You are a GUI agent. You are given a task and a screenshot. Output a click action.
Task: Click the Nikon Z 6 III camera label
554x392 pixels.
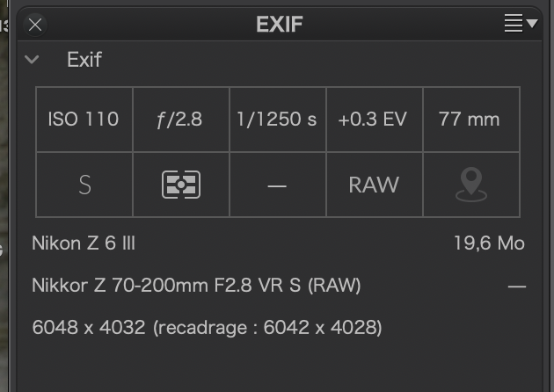tap(84, 243)
